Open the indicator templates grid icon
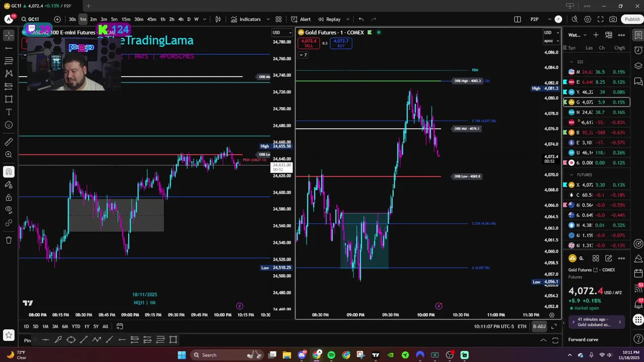Image resolution: width=644 pixels, height=362 pixels. [x=278, y=19]
